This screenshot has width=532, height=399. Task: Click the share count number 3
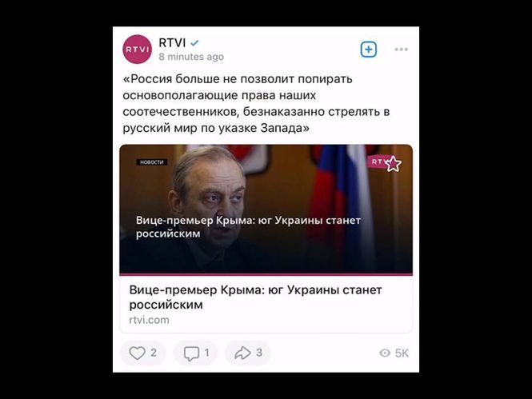(x=259, y=353)
